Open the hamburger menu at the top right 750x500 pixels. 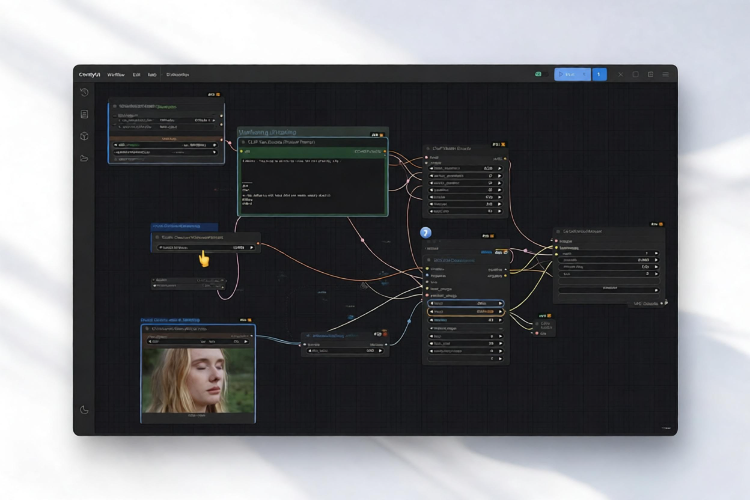point(665,75)
